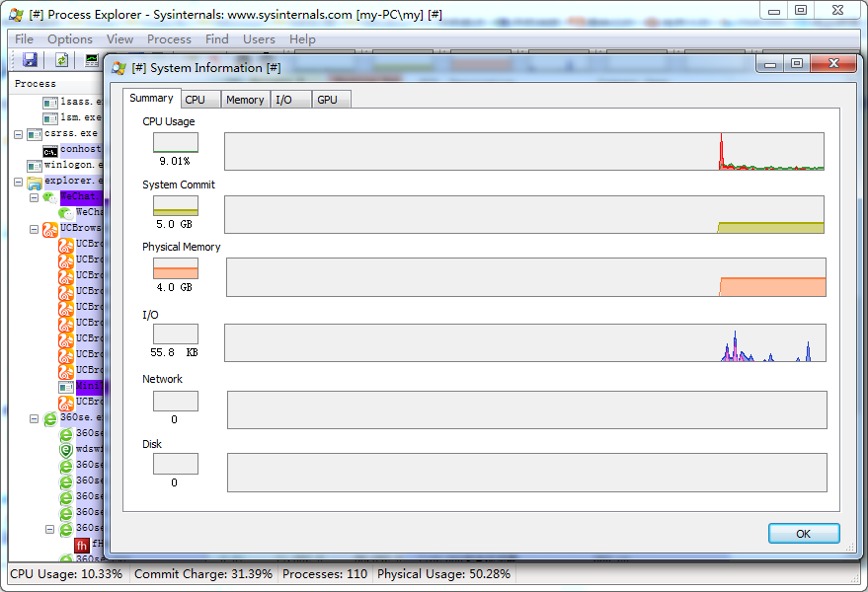Image resolution: width=868 pixels, height=592 pixels.
Task: Click the UCBrowser parent process icon
Action: tap(50, 229)
